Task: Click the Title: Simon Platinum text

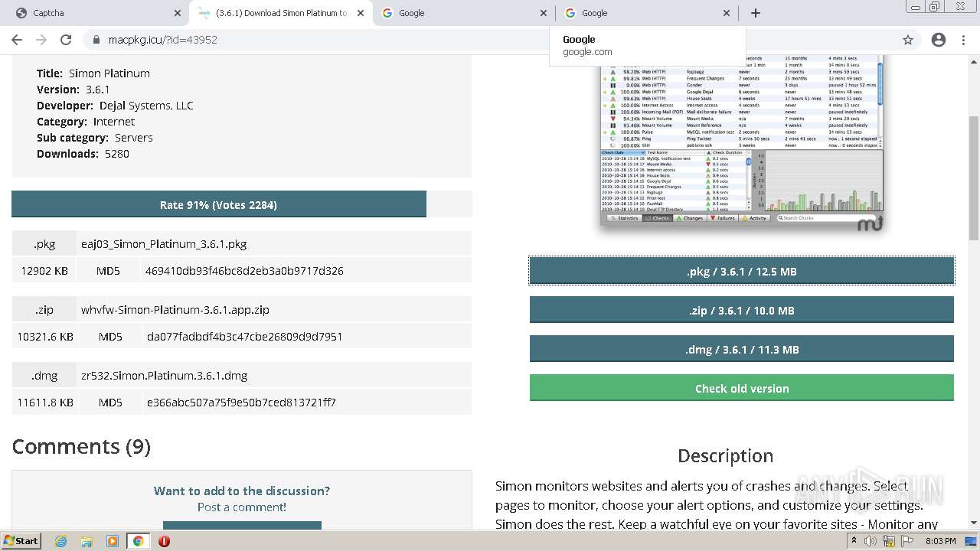Action: coord(93,73)
